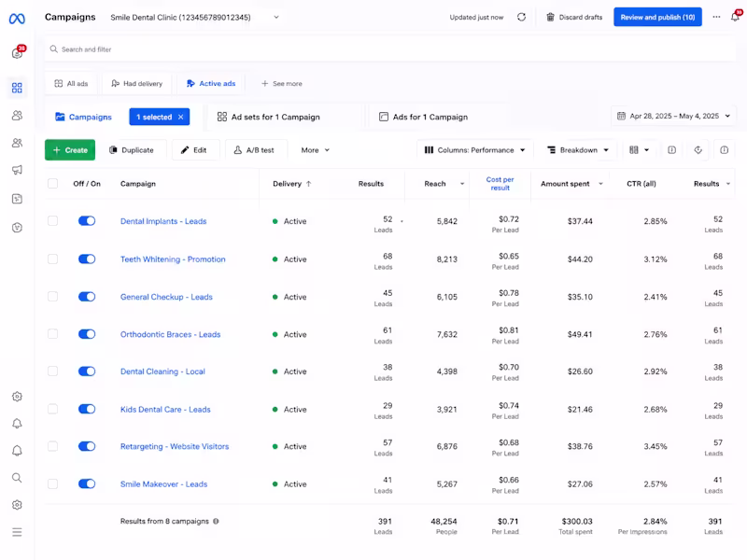This screenshot has height=560, width=747.
Task: Open the notifications bell in top bar
Action: (x=735, y=17)
